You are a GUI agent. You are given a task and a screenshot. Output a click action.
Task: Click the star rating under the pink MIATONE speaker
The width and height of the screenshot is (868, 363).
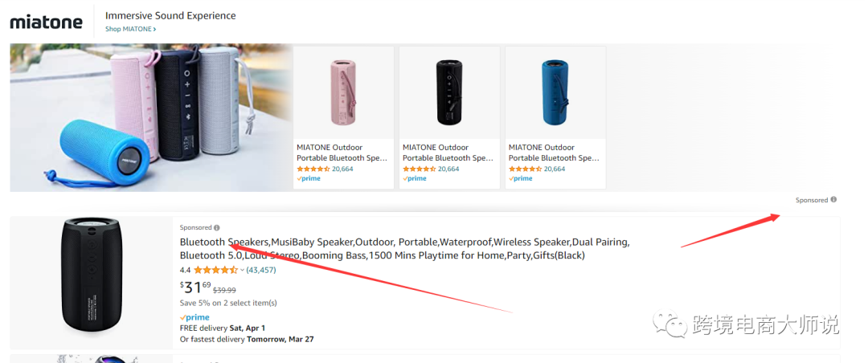click(x=313, y=169)
